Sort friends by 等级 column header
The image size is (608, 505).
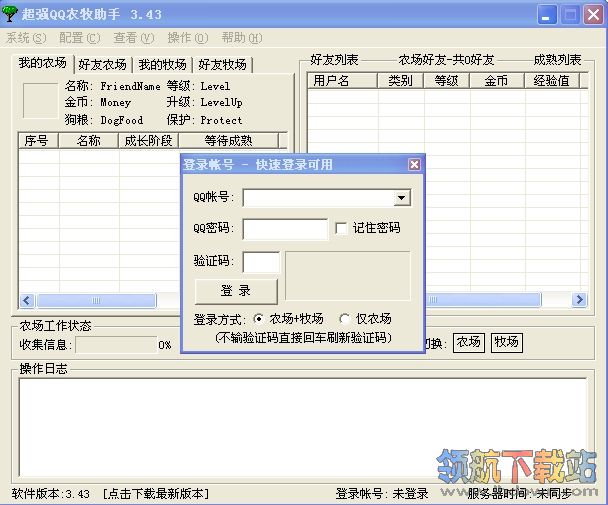pyautogui.click(x=447, y=81)
